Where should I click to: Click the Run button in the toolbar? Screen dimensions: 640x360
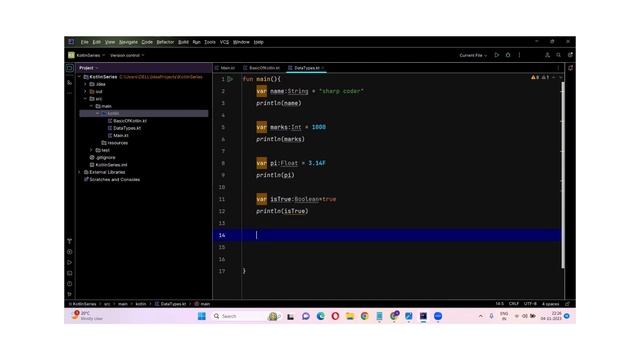(497, 55)
